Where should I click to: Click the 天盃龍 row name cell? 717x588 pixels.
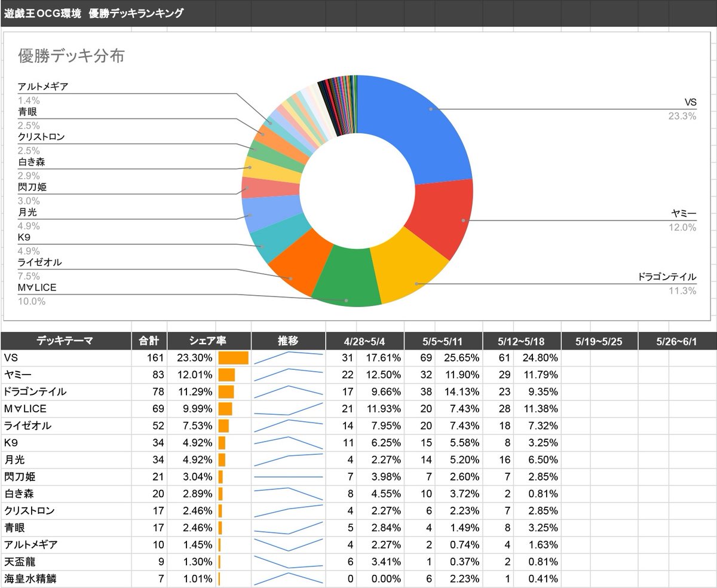tap(65, 562)
